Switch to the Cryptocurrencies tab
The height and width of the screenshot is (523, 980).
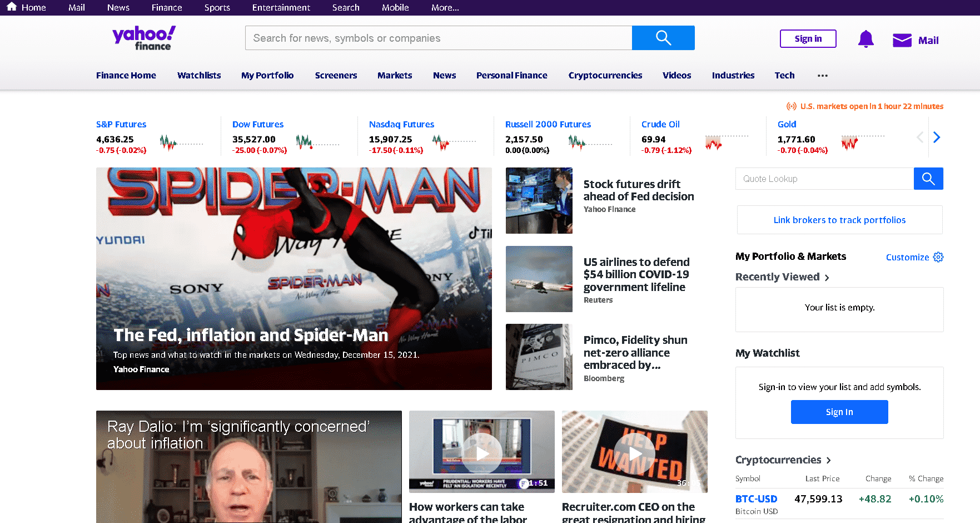[x=605, y=76]
